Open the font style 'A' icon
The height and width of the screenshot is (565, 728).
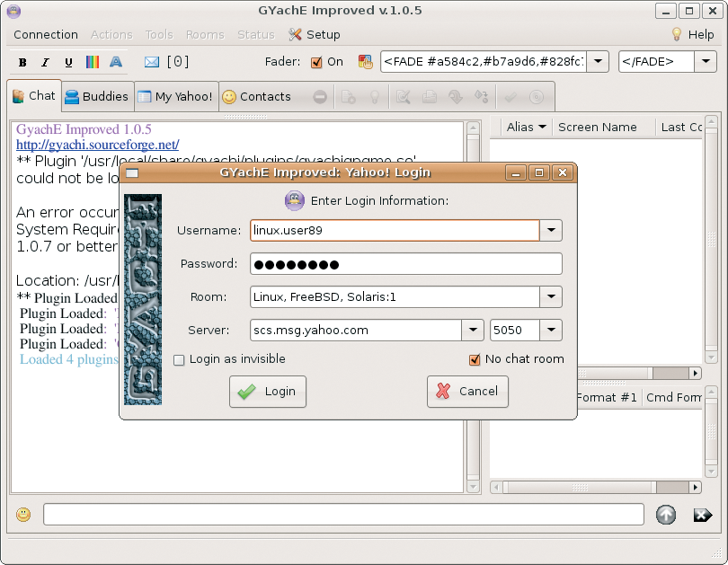click(x=116, y=62)
